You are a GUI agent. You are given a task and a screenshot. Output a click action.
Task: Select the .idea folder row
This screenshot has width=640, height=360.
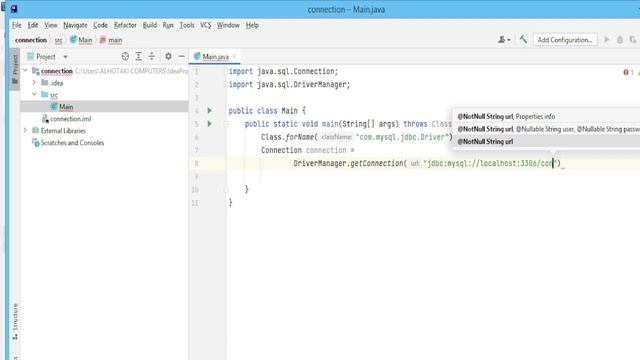tap(104, 83)
